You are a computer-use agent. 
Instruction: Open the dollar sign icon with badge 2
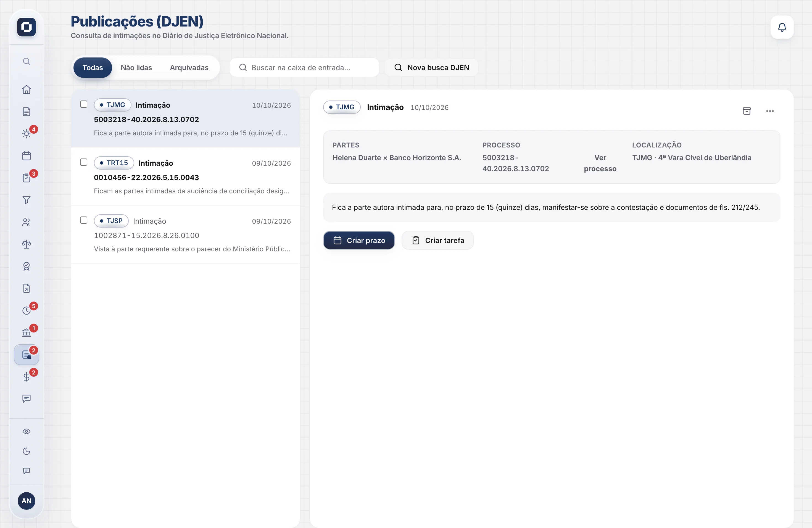coord(26,377)
